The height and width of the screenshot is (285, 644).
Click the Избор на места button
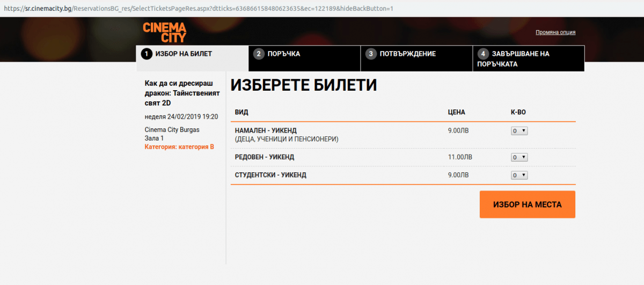(x=528, y=204)
